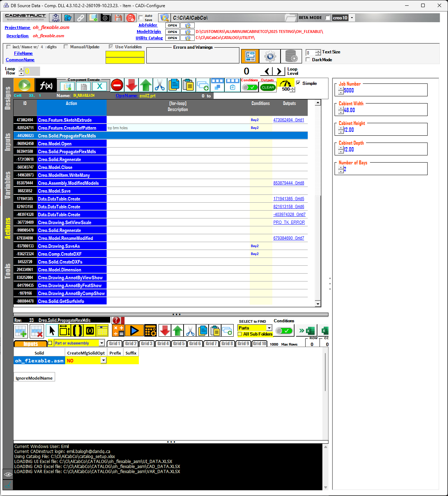
Task: Check the All Sub Folders checkbox
Action: pos(240,334)
